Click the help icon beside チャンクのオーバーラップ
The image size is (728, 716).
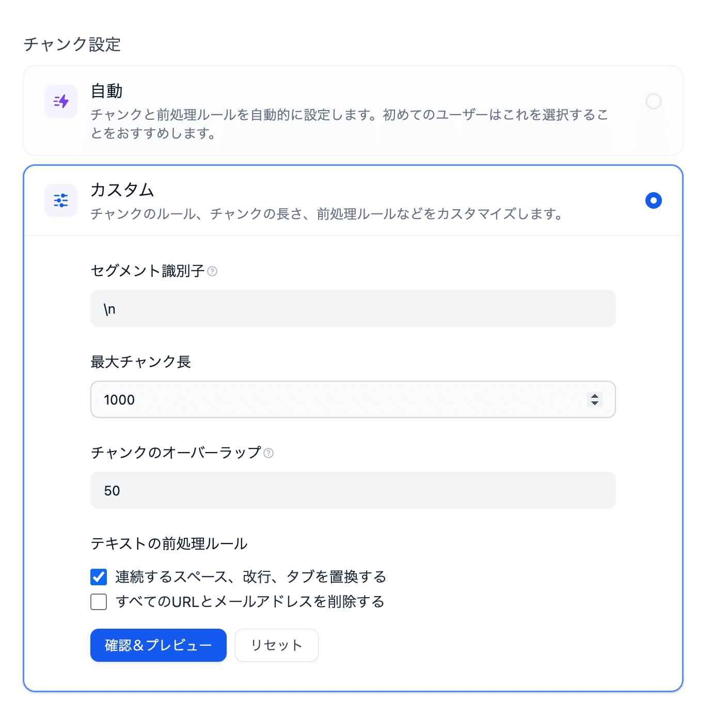click(x=268, y=453)
